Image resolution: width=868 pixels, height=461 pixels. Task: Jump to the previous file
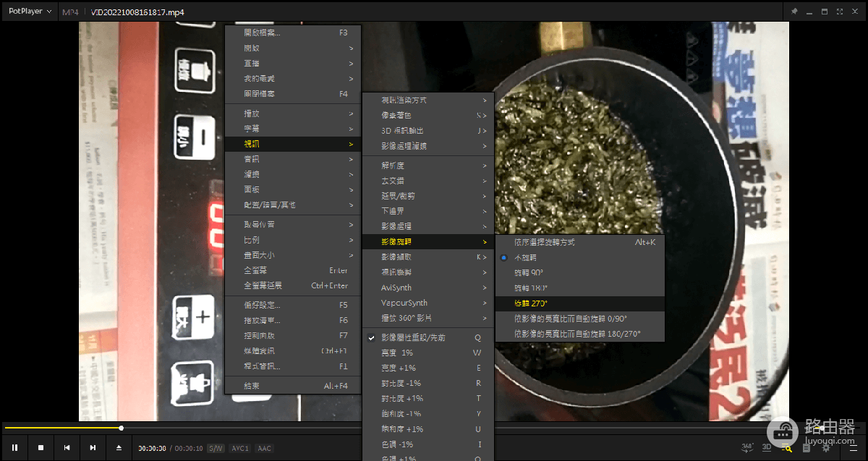tap(67, 448)
